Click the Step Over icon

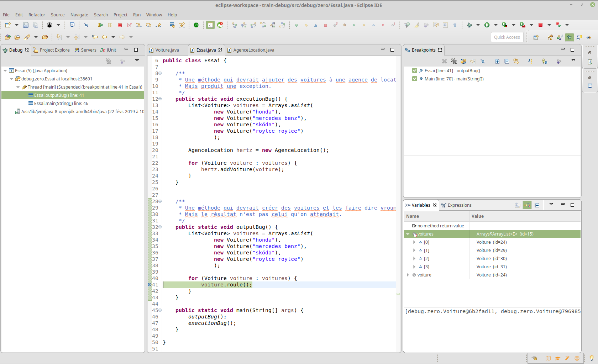point(148,25)
